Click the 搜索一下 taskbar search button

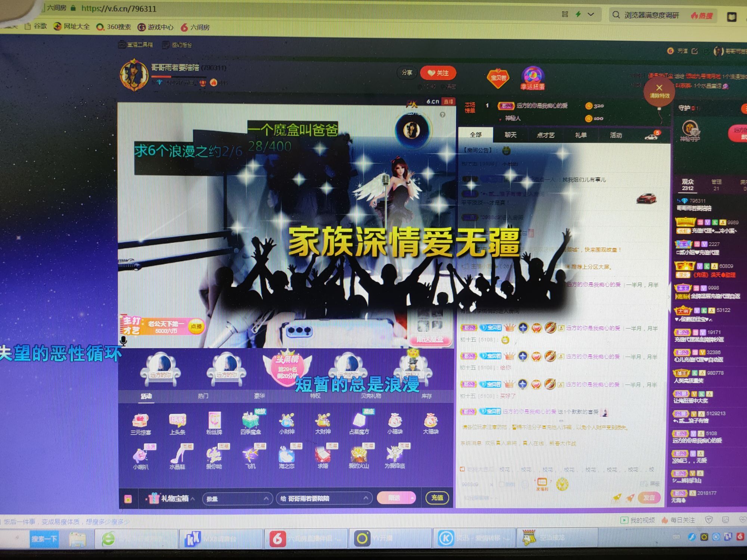coord(44,539)
